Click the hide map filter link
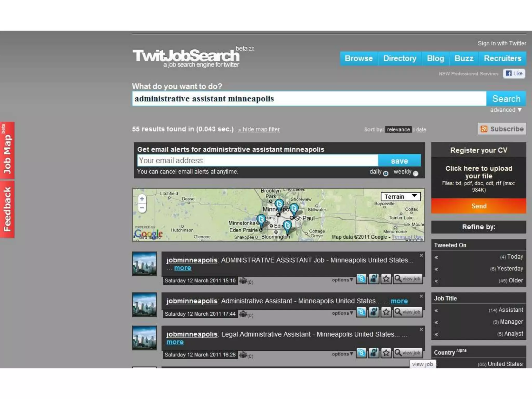Image resolution: width=532 pixels, height=399 pixels. coord(261,129)
